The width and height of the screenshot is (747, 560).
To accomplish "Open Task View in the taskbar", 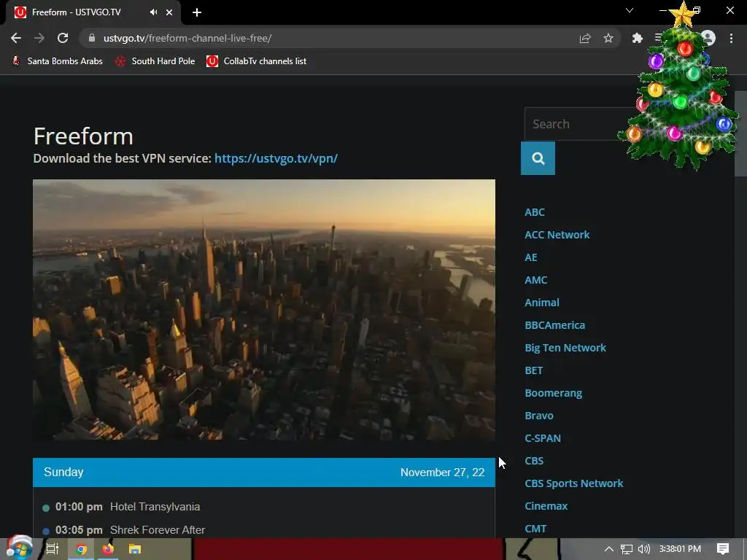I will point(52,549).
